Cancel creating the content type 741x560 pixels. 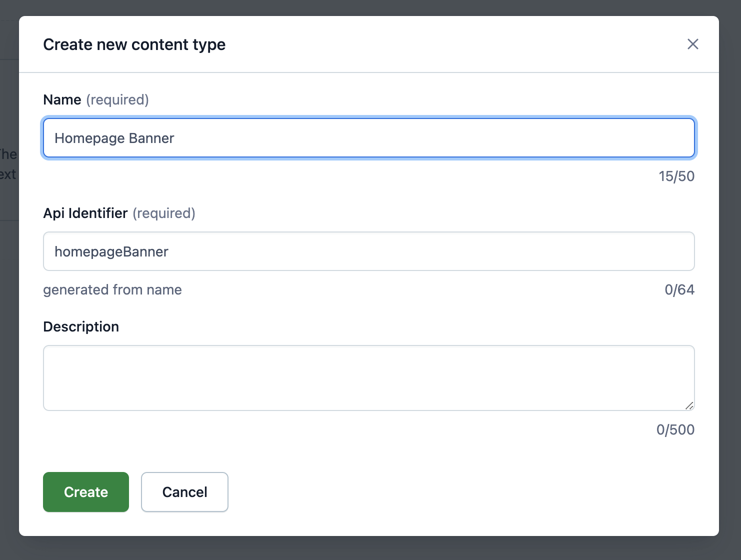184,492
